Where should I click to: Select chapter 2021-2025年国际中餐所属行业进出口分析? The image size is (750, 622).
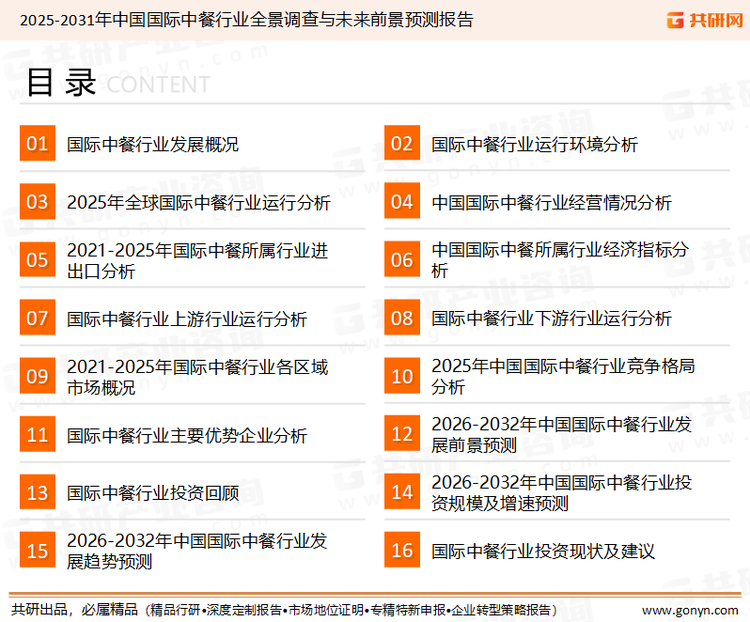click(x=197, y=261)
